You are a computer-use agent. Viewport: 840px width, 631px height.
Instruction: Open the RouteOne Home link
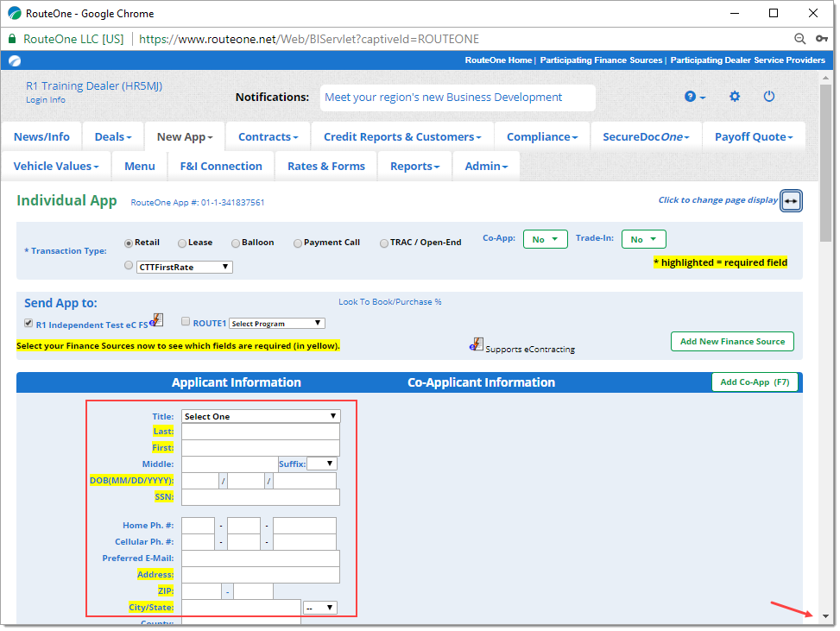pyautogui.click(x=498, y=60)
